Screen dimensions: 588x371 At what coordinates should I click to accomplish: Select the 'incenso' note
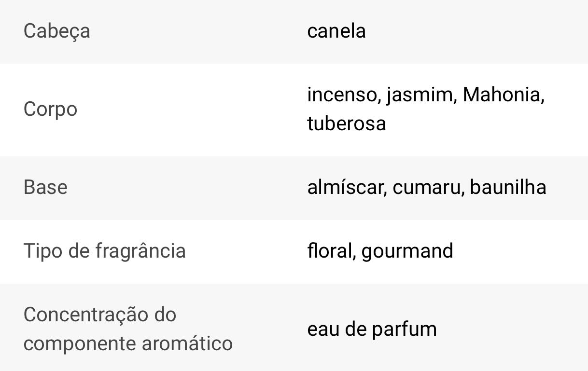point(341,95)
